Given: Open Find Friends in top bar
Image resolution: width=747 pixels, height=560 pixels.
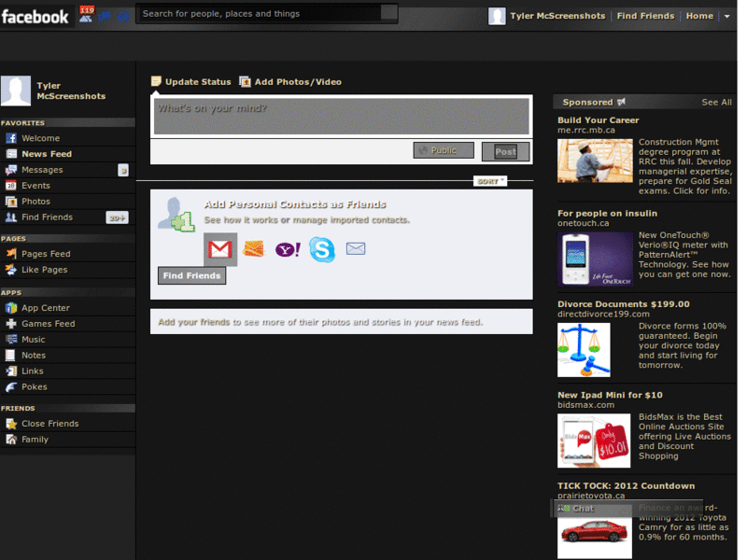Looking at the screenshot, I should (x=645, y=16).
